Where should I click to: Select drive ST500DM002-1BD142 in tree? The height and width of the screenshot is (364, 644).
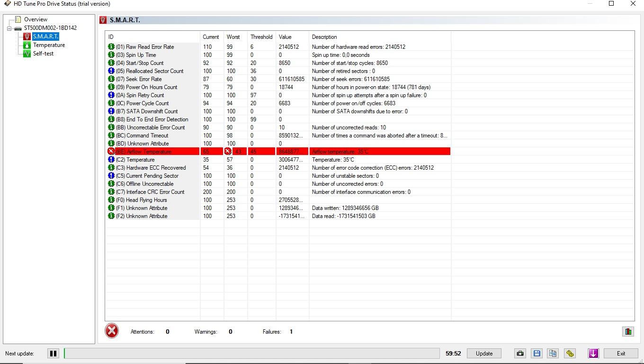[50, 28]
